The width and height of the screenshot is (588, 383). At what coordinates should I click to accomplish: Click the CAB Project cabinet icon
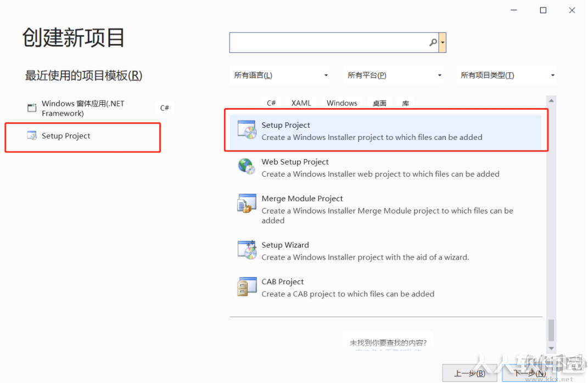[247, 286]
